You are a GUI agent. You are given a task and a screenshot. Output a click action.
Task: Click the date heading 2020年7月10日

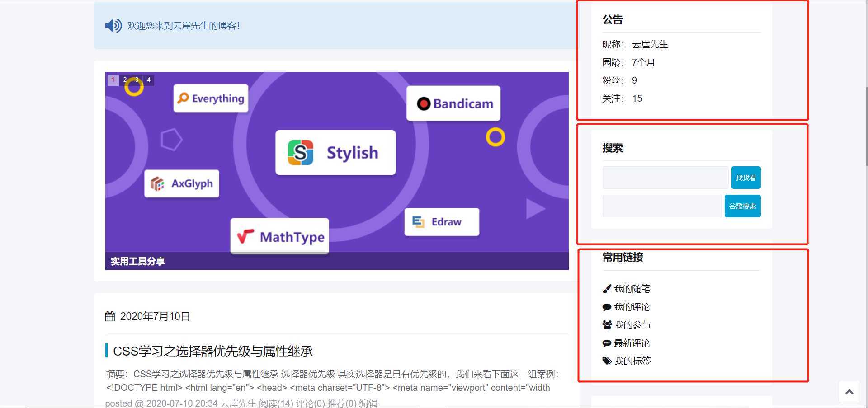click(155, 316)
